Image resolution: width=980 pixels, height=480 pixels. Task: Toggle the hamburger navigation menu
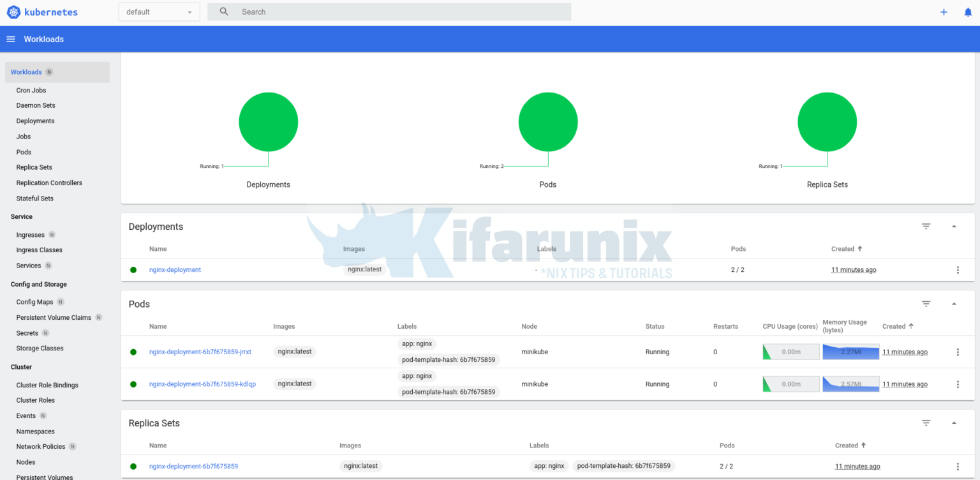click(11, 40)
